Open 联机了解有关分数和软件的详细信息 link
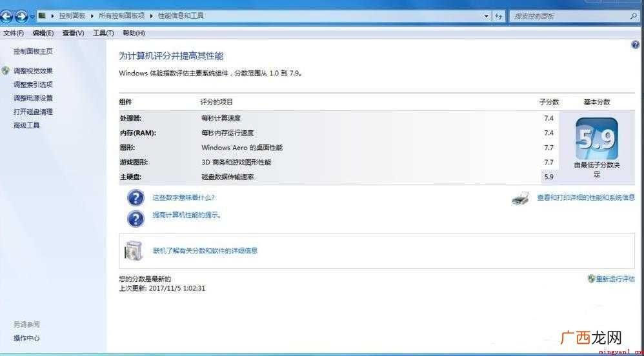The height and width of the screenshot is (356, 644). (x=205, y=250)
